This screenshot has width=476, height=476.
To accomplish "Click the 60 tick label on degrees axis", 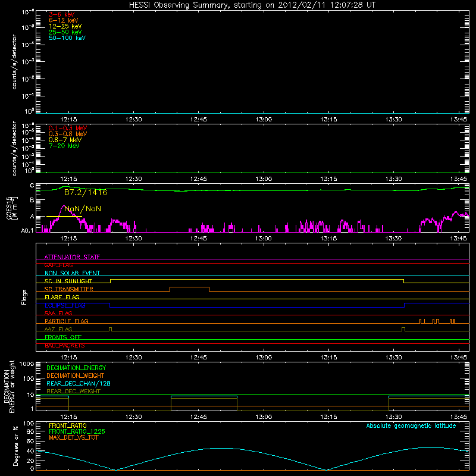I will 30,441.
